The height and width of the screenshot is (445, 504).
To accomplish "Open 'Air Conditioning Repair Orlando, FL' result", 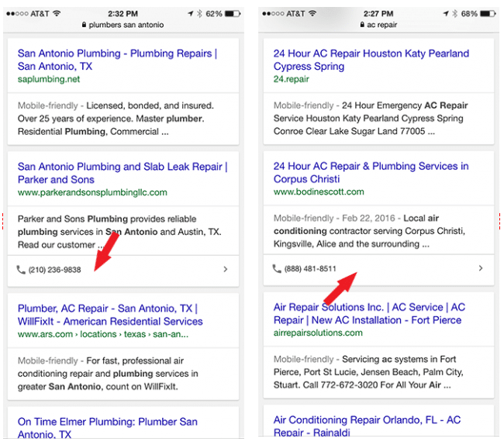I will tap(367, 426).
